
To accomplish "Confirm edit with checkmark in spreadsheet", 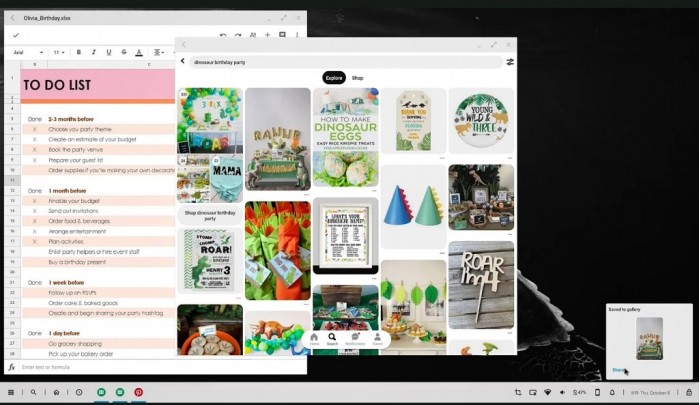I will pos(16,35).
